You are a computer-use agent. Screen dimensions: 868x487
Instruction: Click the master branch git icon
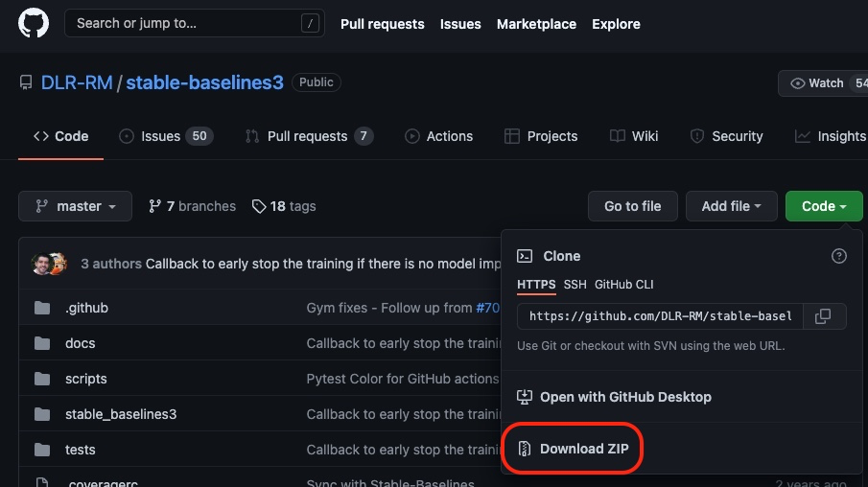41,206
